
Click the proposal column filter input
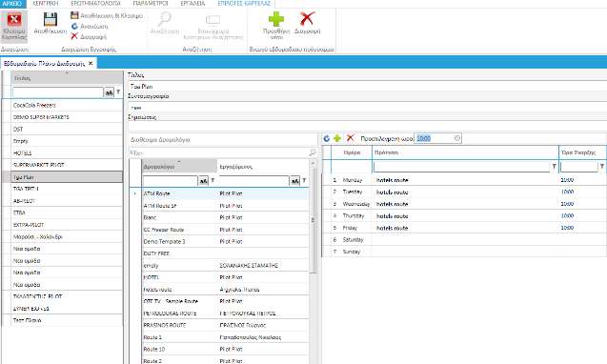(462, 167)
